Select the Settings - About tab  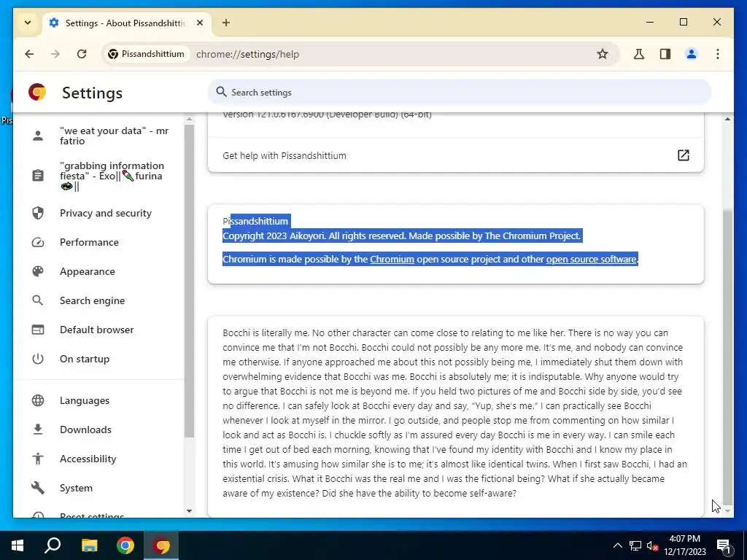pyautogui.click(x=127, y=23)
